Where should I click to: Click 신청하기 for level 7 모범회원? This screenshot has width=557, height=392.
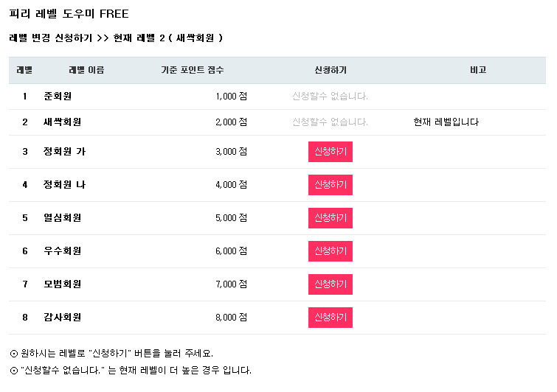[x=330, y=284]
